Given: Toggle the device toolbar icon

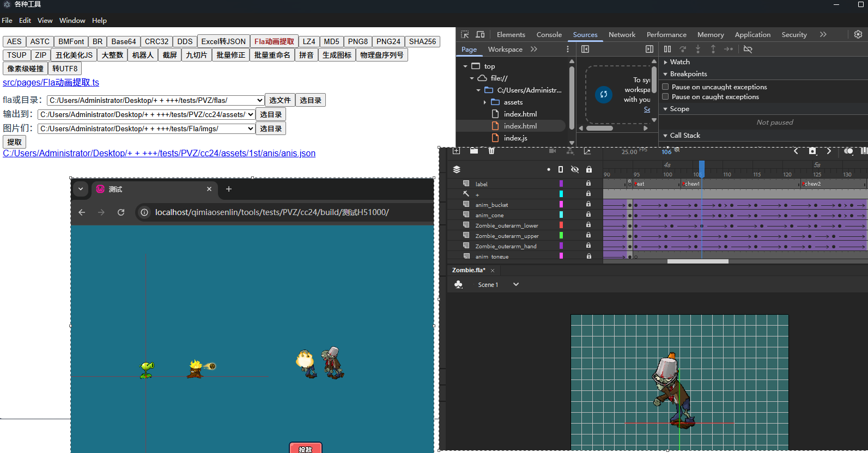Looking at the screenshot, I should [x=480, y=34].
